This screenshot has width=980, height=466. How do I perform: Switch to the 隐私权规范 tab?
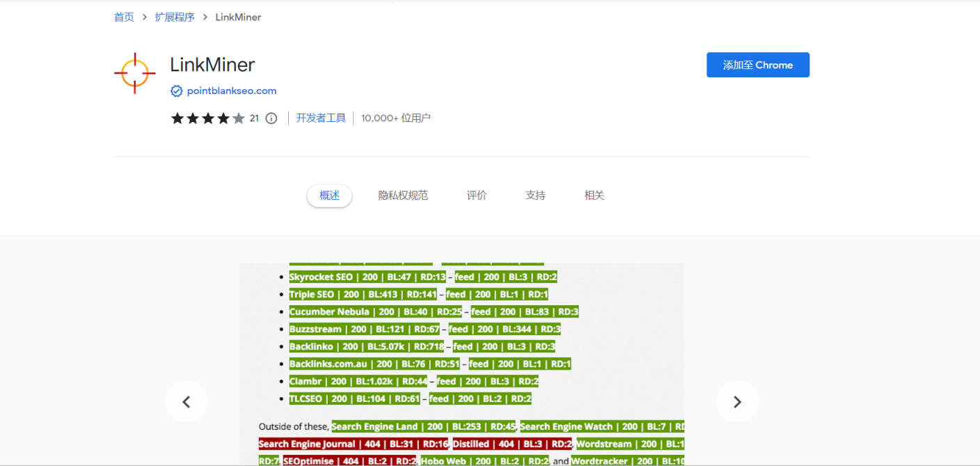point(403,196)
